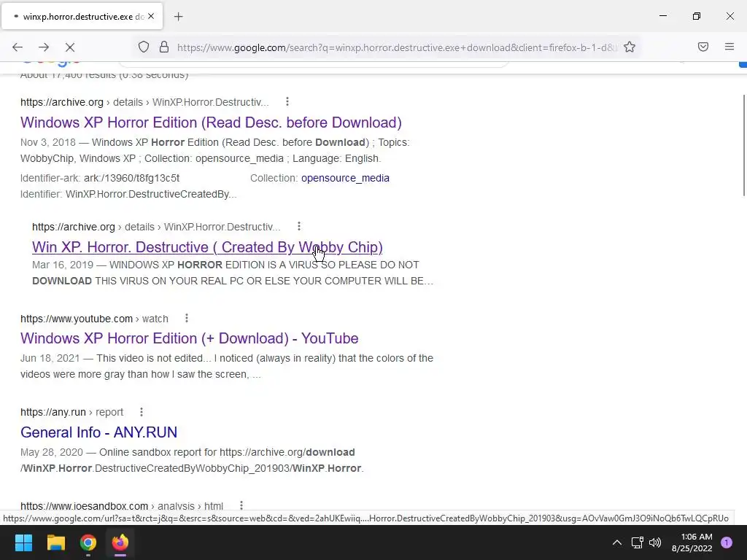
Task: Show hidden system tray icons
Action: pos(617,542)
